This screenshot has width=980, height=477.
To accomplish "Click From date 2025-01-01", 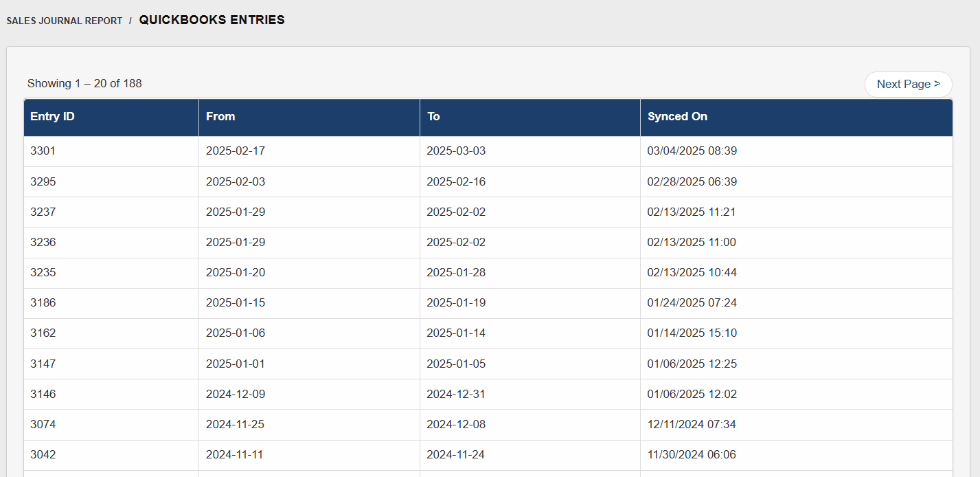I will [236, 364].
